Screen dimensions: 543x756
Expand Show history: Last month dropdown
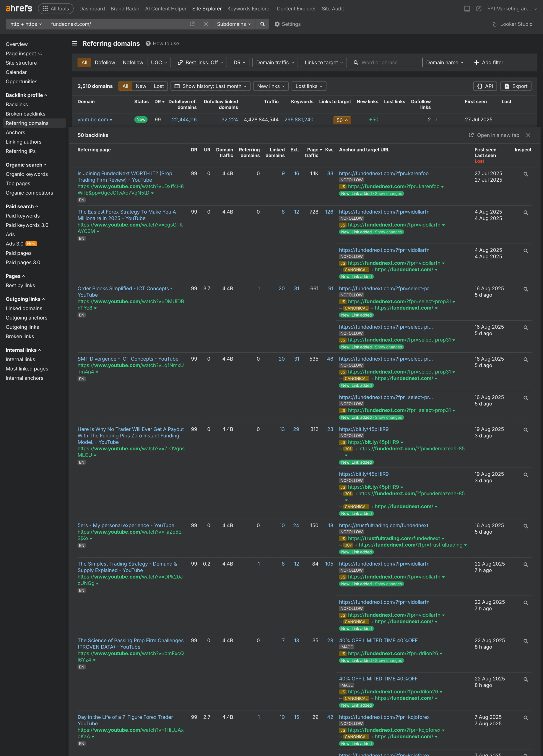(210, 86)
